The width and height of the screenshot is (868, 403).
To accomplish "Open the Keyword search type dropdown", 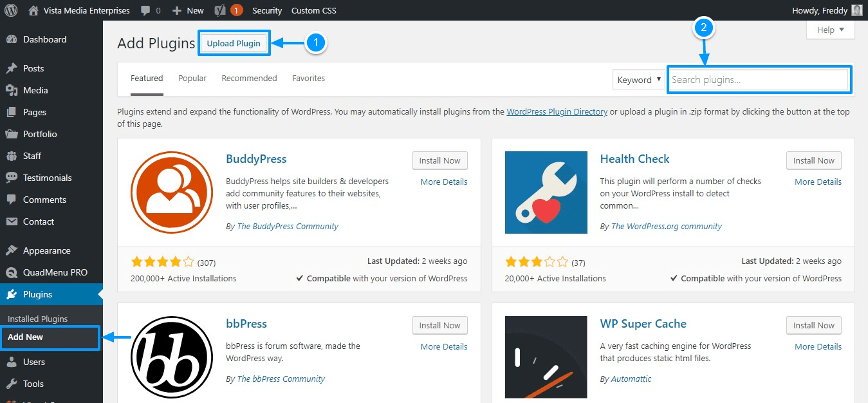I will pyautogui.click(x=639, y=80).
